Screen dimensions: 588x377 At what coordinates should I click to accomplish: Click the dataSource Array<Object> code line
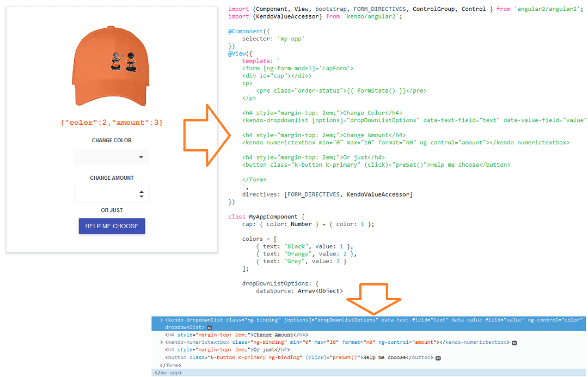pos(299,291)
